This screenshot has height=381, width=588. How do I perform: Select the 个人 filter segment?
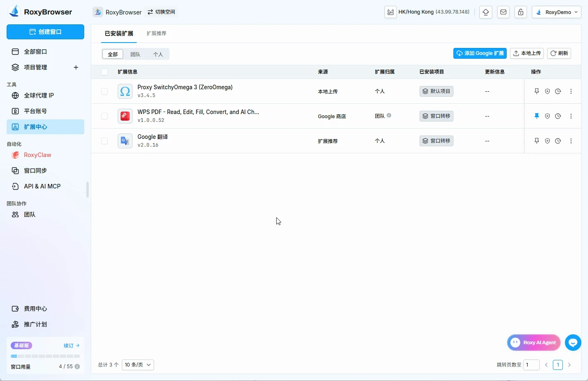[x=158, y=54]
